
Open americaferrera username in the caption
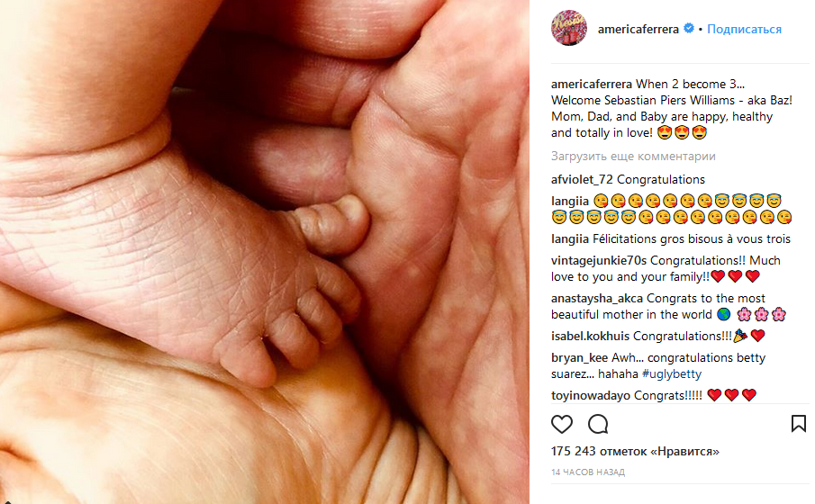[592, 84]
